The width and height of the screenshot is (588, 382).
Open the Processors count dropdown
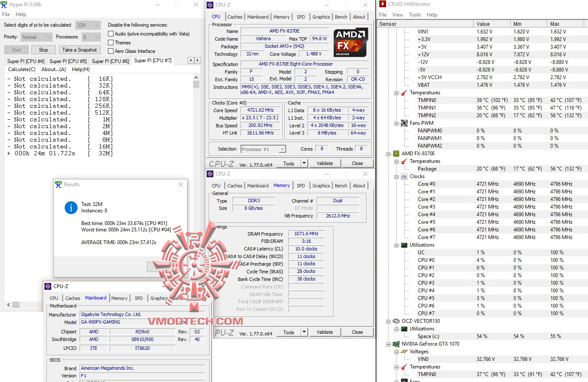coord(91,37)
